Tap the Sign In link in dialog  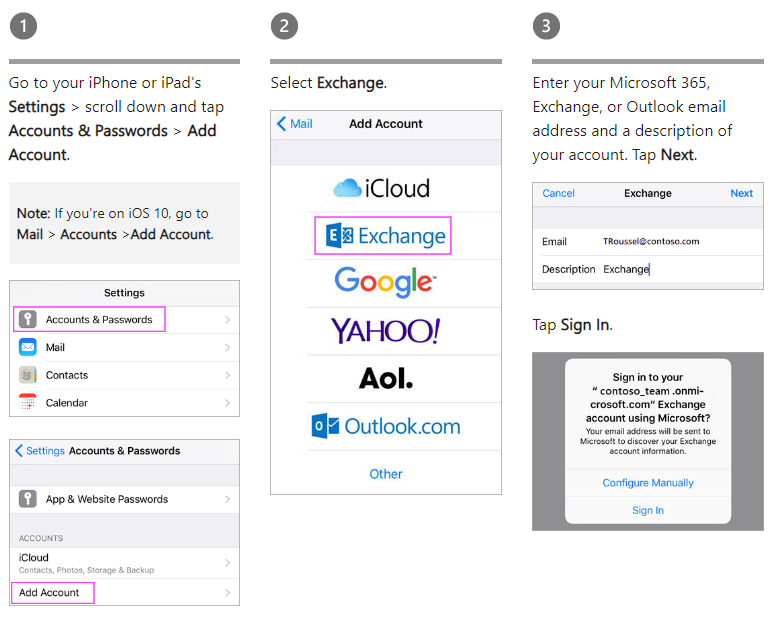tap(648, 510)
